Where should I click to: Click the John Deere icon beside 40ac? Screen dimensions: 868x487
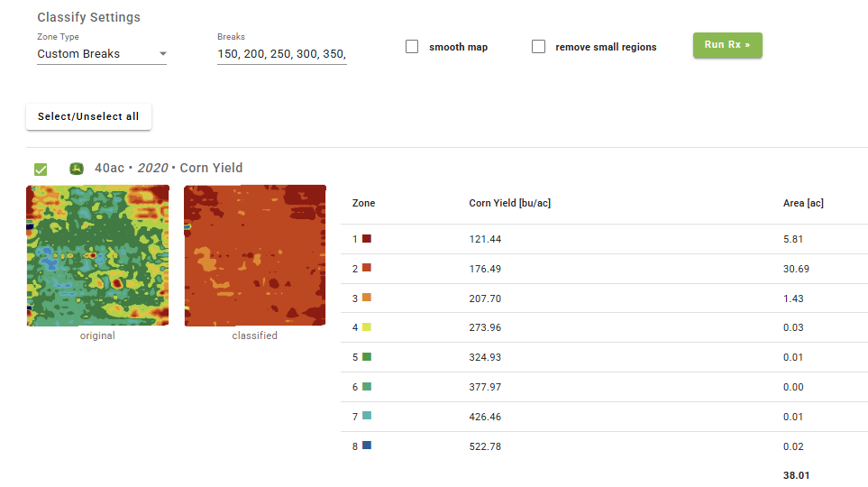coord(77,169)
